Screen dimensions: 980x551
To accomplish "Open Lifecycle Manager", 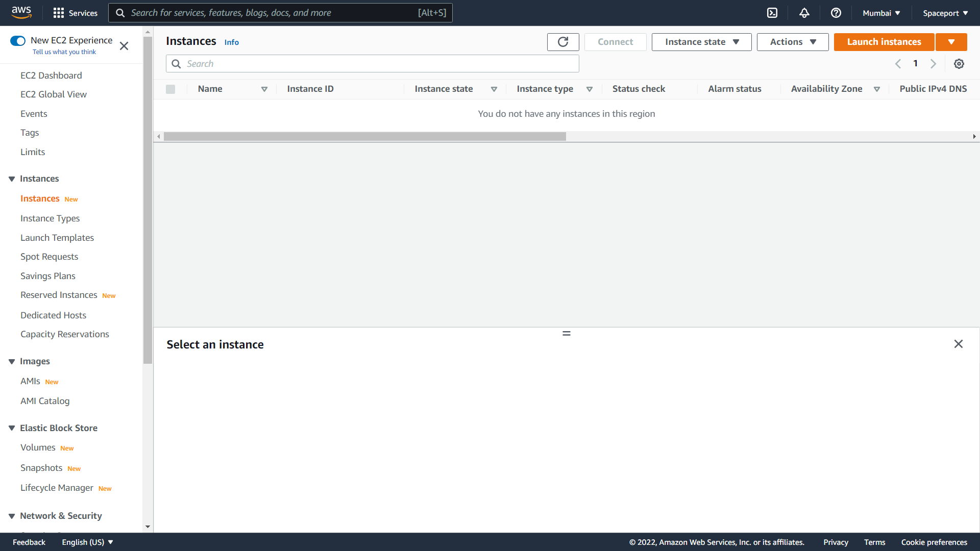I will click(x=57, y=488).
